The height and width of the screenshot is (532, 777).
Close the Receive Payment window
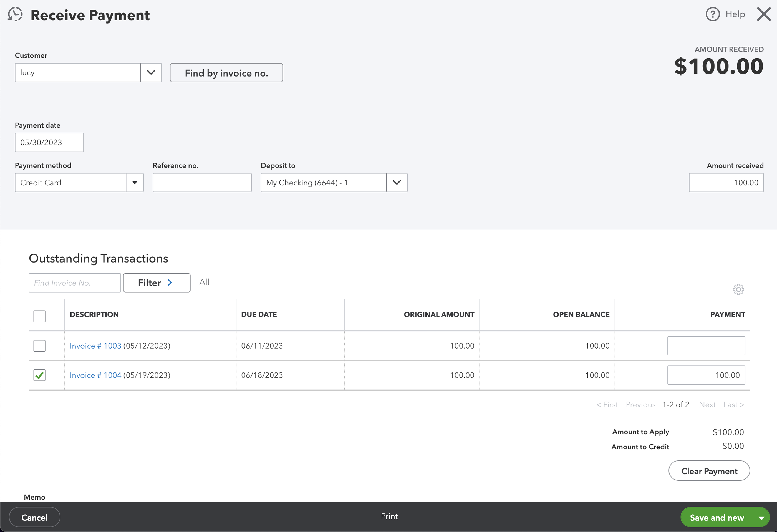[764, 14]
